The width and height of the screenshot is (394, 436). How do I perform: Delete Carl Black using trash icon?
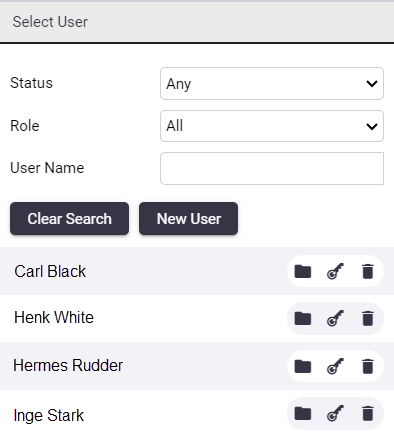[x=368, y=271]
